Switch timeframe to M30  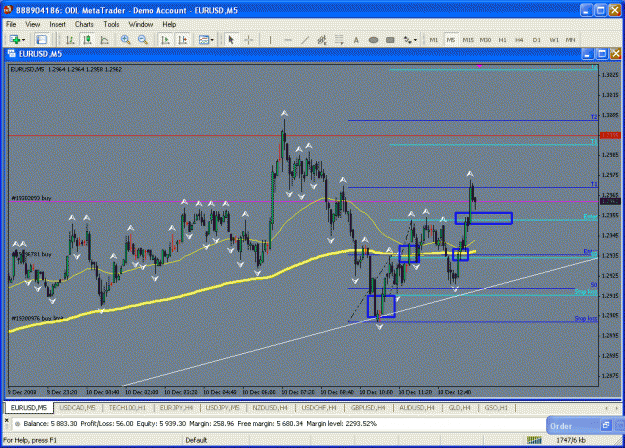485,40
